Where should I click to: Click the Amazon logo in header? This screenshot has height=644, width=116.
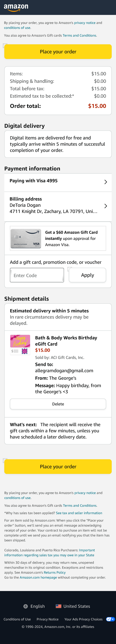(16, 7)
